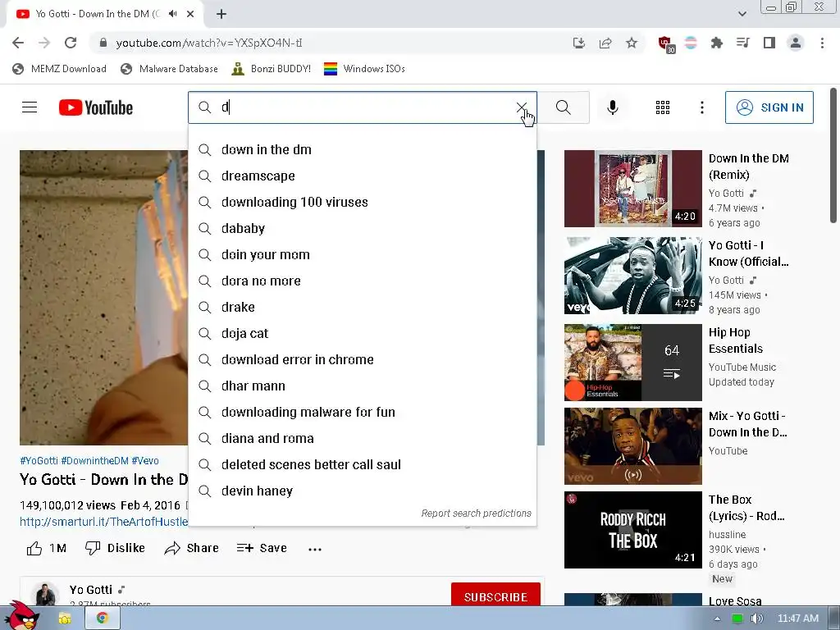This screenshot has width=840, height=630.
Task: Click the page vertical scrollbar
Action: pos(833,155)
